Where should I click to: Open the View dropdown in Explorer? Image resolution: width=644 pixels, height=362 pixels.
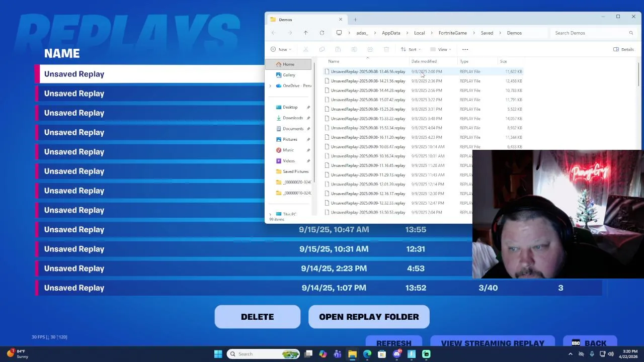pyautogui.click(x=441, y=49)
